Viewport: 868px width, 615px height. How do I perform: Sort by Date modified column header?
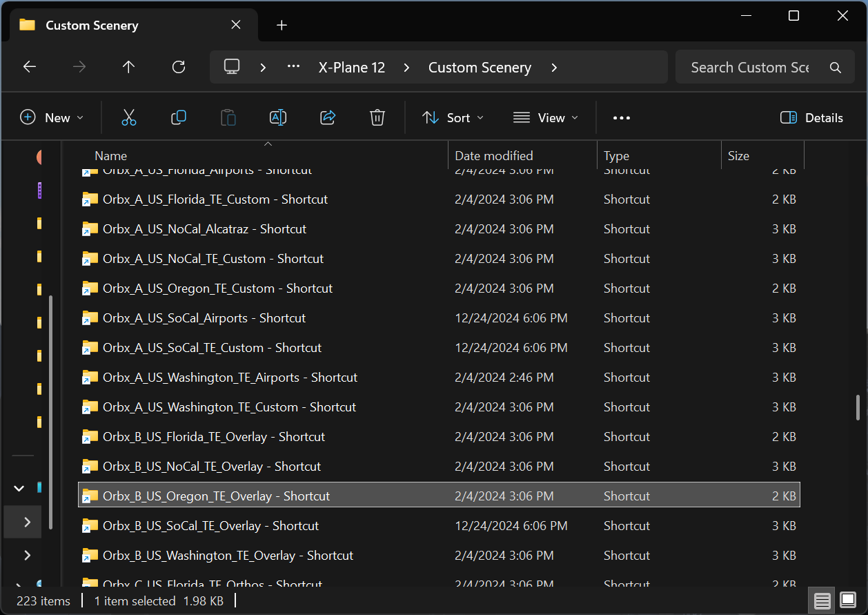point(522,155)
